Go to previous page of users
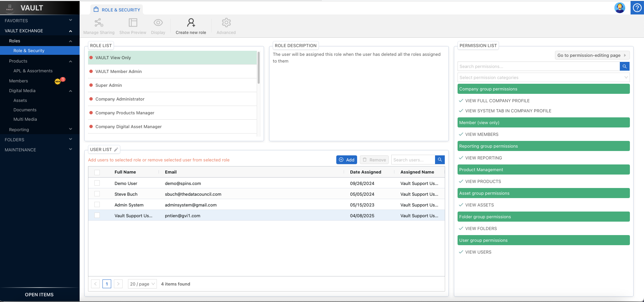Screen dimensions: 644x302 (95, 284)
